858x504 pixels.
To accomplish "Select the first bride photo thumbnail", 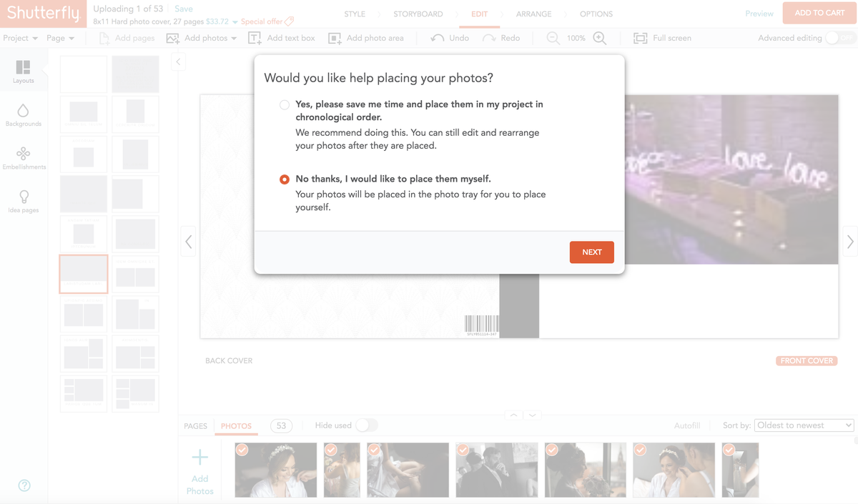I will click(x=275, y=470).
